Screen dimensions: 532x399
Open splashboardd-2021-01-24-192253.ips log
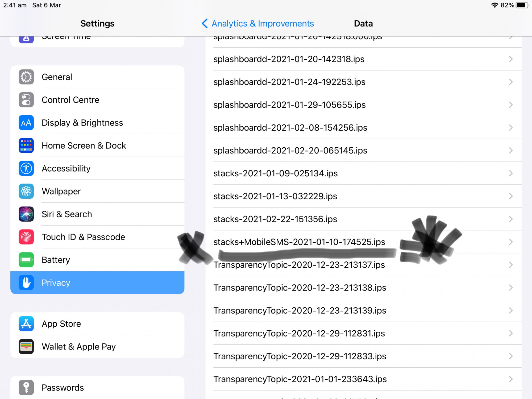click(x=289, y=82)
